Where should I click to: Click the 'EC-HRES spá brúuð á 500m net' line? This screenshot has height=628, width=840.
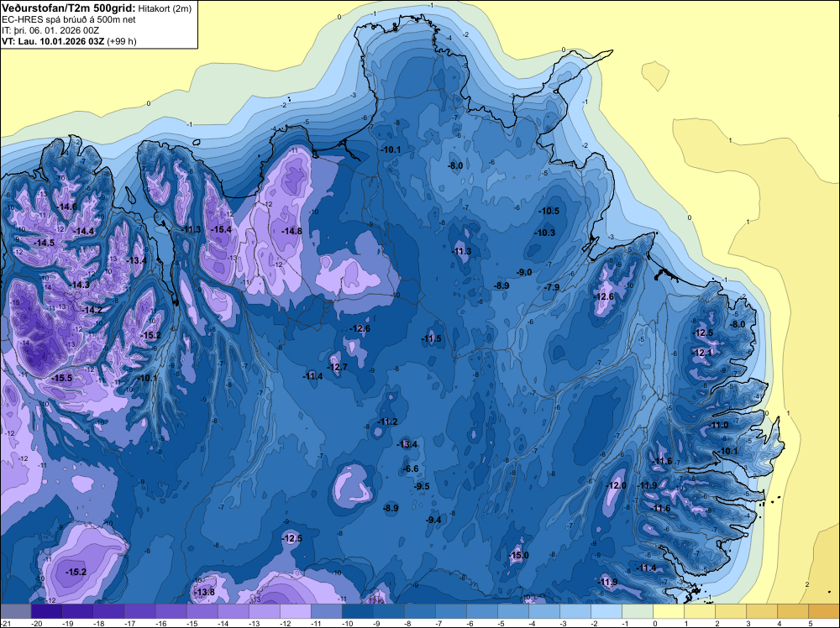point(69,19)
